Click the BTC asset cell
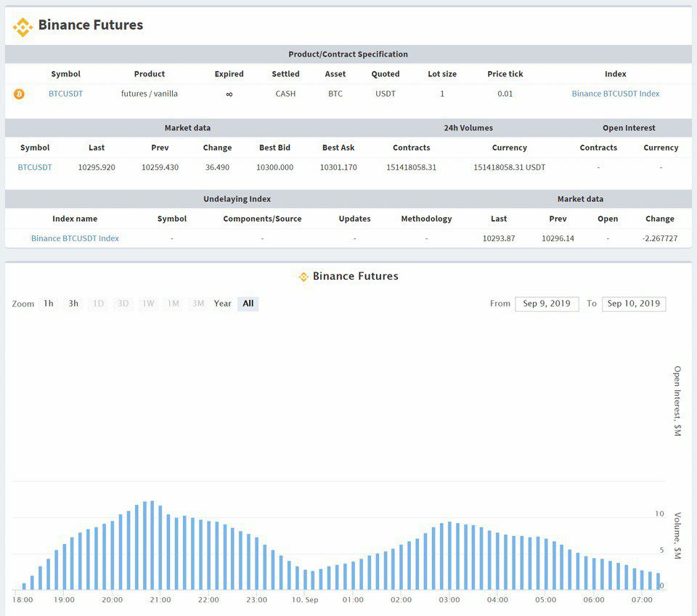Image resolution: width=697 pixels, height=616 pixels. [335, 94]
